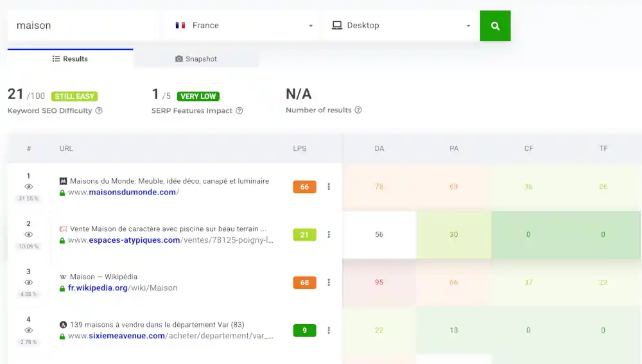Viewport: 642px width, 364px height.
Task: Open the France country dropdown
Action: (x=241, y=26)
